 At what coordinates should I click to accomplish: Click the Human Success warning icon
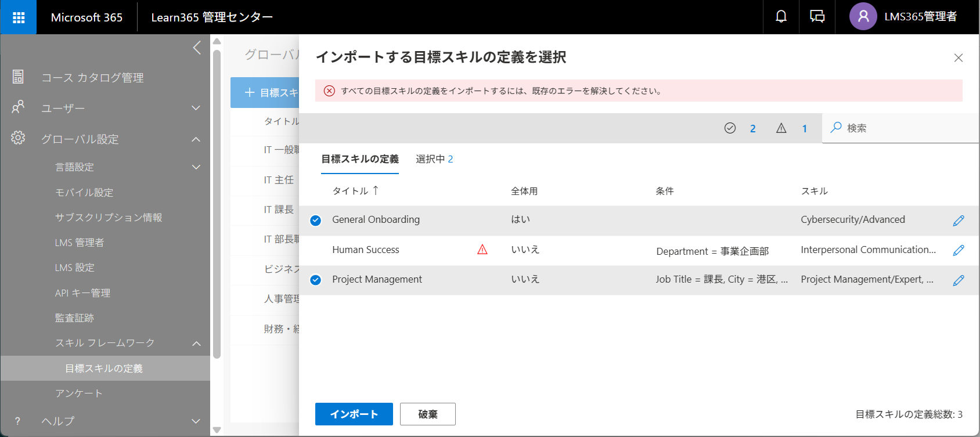pyautogui.click(x=482, y=250)
